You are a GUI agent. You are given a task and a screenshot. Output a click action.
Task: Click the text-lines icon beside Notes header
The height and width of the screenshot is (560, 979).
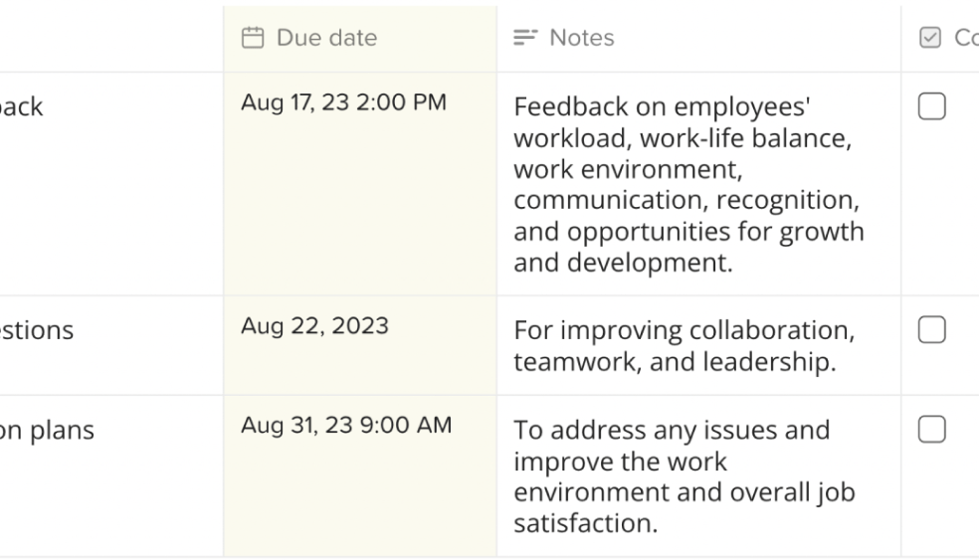[x=524, y=38]
